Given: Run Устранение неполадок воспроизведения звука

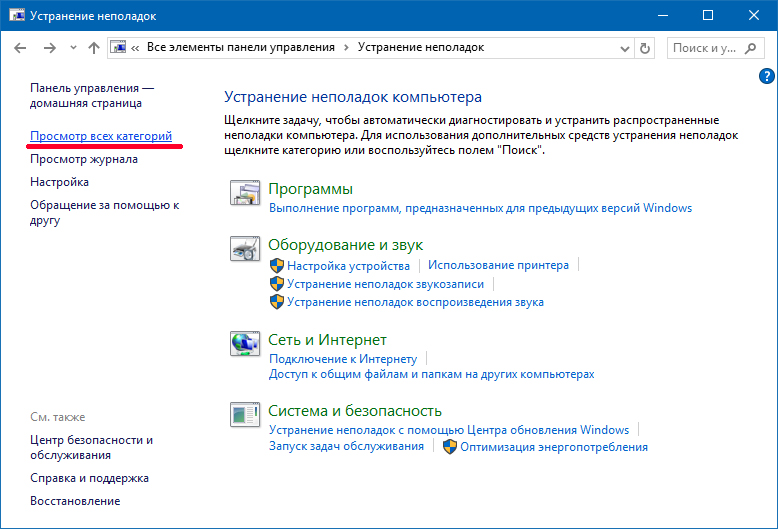Looking at the screenshot, I should (415, 302).
